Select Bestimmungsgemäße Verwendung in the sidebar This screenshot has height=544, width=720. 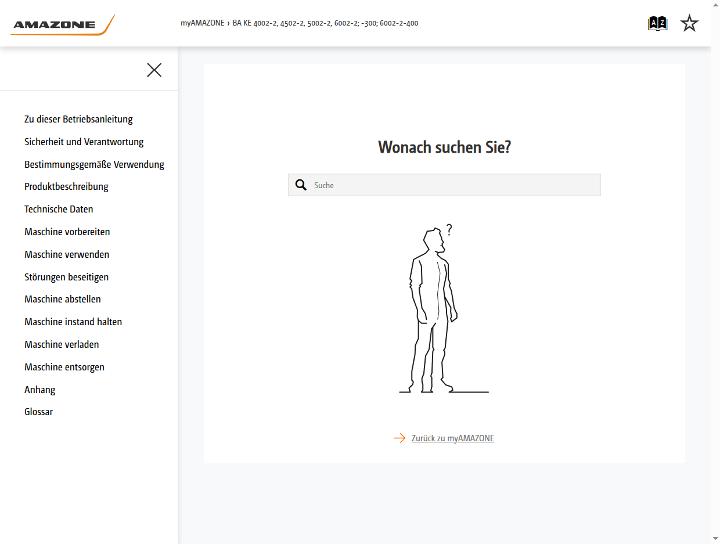coord(94,164)
